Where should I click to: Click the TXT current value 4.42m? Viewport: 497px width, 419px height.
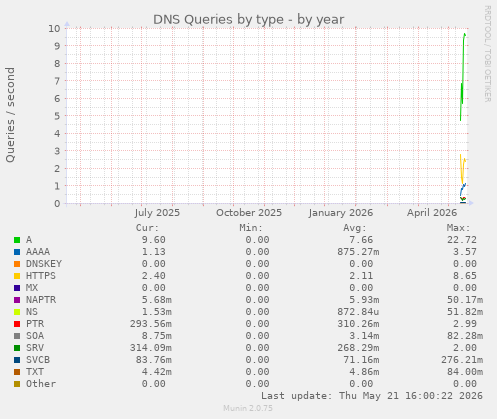point(157,372)
